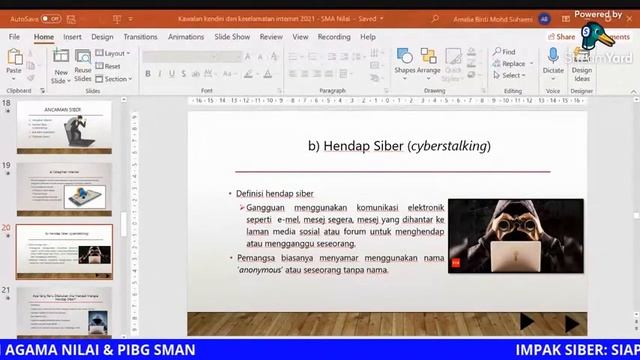
Task: Select slide 19 thumbnail
Action: (x=64, y=189)
